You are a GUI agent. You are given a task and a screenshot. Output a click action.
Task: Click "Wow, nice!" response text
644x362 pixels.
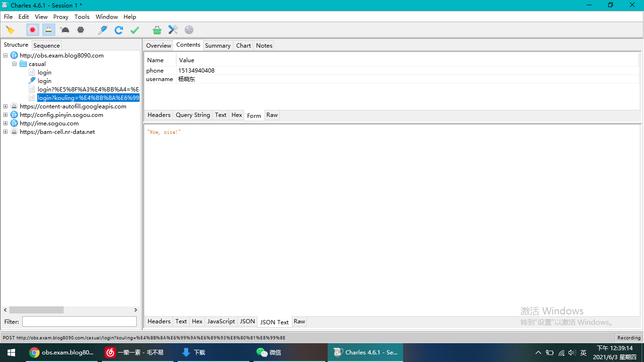pos(164,132)
